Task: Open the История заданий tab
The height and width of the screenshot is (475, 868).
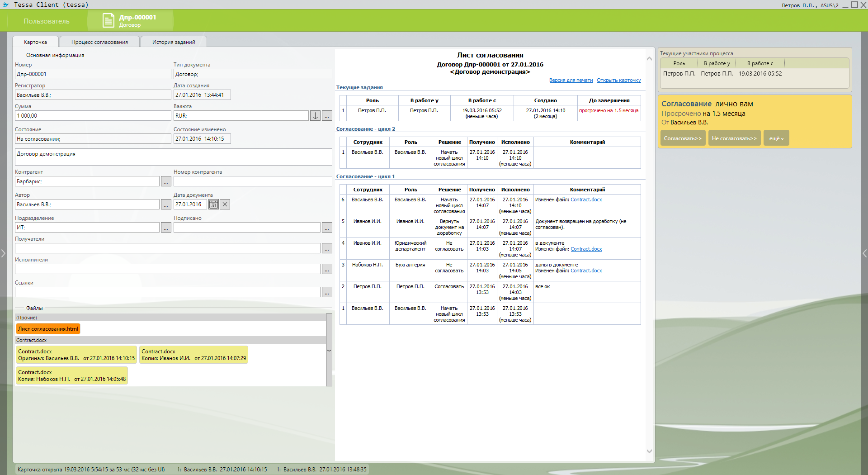Action: click(x=174, y=42)
